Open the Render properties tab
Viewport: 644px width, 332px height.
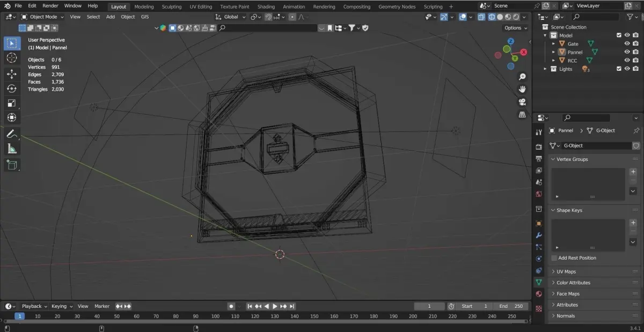[539, 146]
